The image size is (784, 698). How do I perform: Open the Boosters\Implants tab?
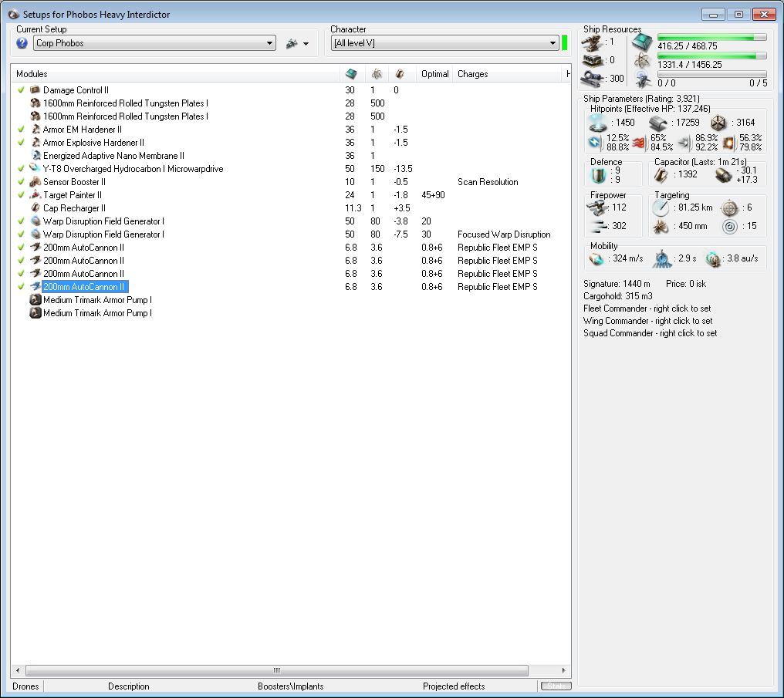(x=290, y=686)
